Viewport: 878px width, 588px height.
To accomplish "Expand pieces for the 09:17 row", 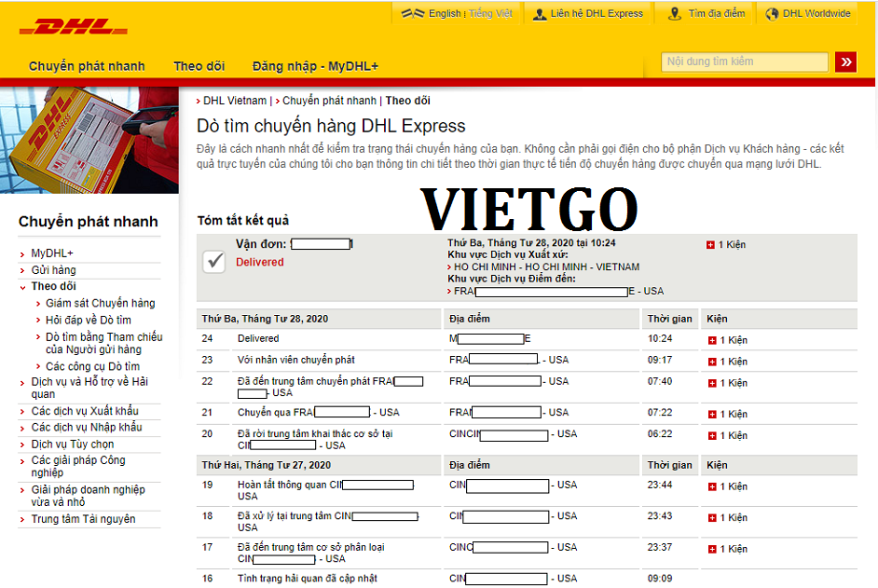I will [712, 362].
